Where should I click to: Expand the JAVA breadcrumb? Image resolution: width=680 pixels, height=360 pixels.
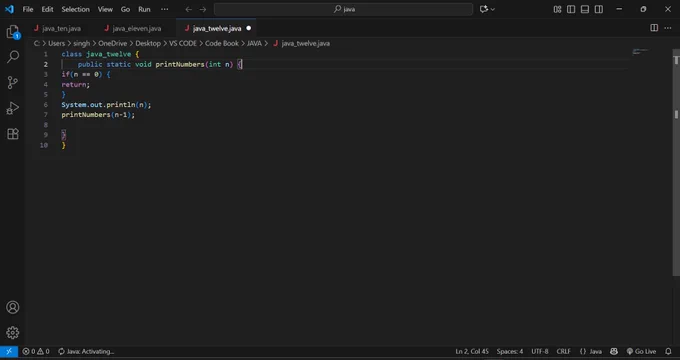(254, 43)
